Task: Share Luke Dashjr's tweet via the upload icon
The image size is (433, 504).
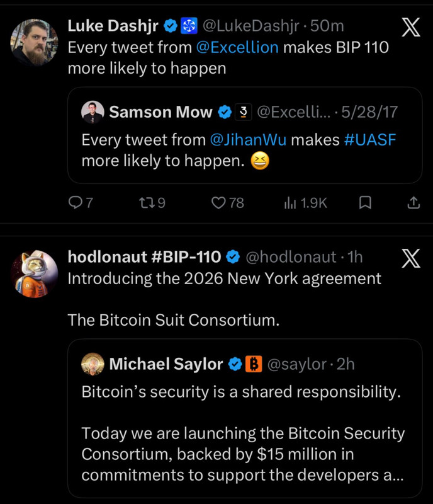Action: click(x=413, y=203)
